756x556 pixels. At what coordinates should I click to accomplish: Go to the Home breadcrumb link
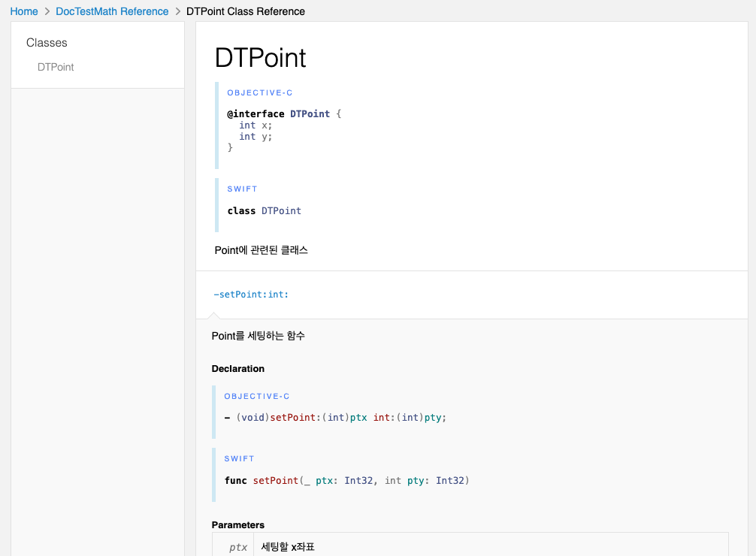(x=24, y=11)
